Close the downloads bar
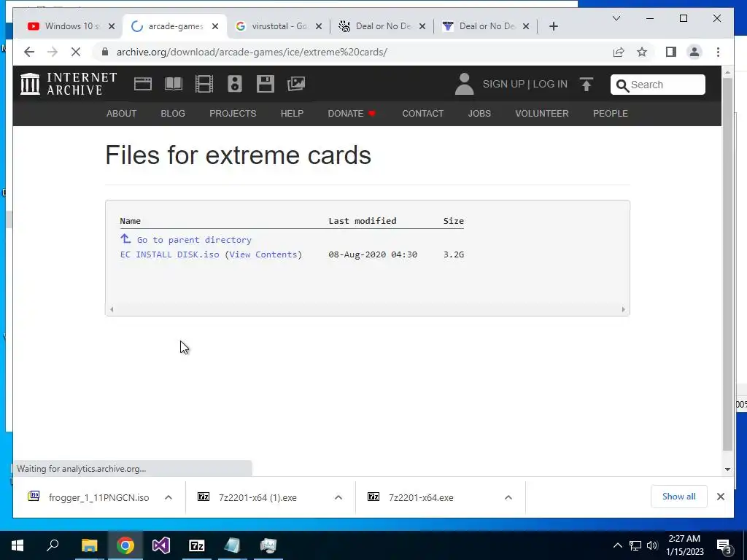Image resolution: width=747 pixels, height=560 pixels. point(720,497)
